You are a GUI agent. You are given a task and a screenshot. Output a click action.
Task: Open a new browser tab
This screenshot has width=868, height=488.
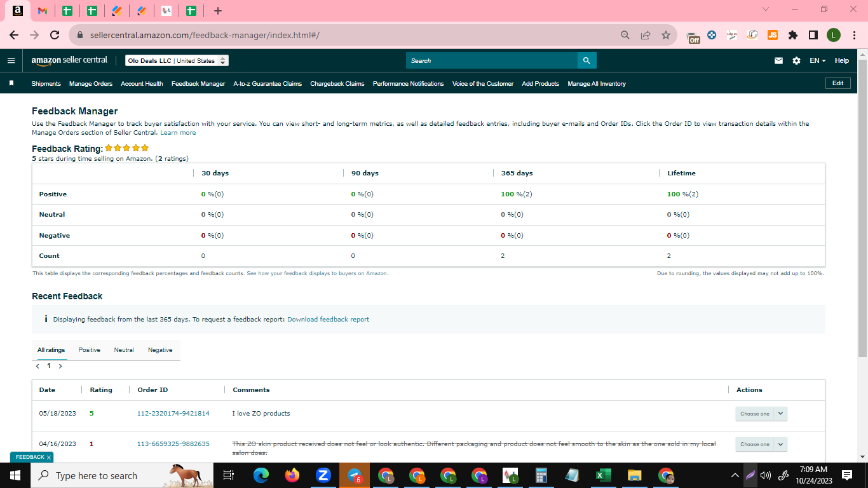click(x=218, y=11)
